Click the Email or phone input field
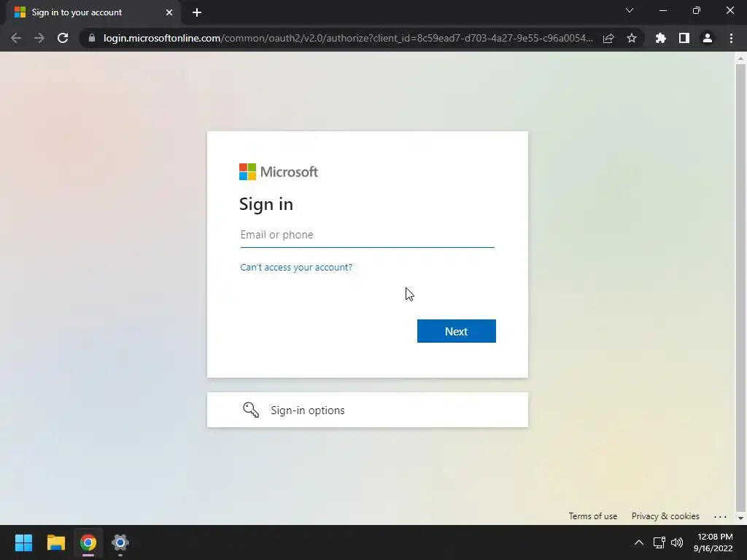This screenshot has height=560, width=747. [367, 235]
